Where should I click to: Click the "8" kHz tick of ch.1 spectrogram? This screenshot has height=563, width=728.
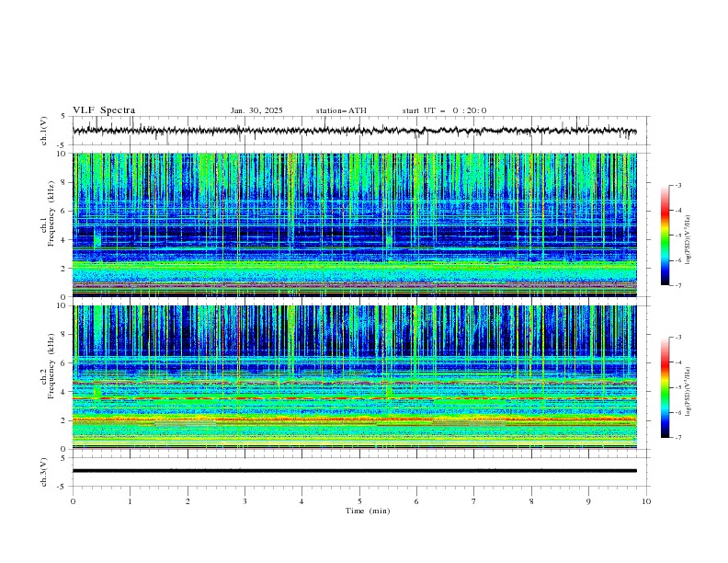[64, 182]
